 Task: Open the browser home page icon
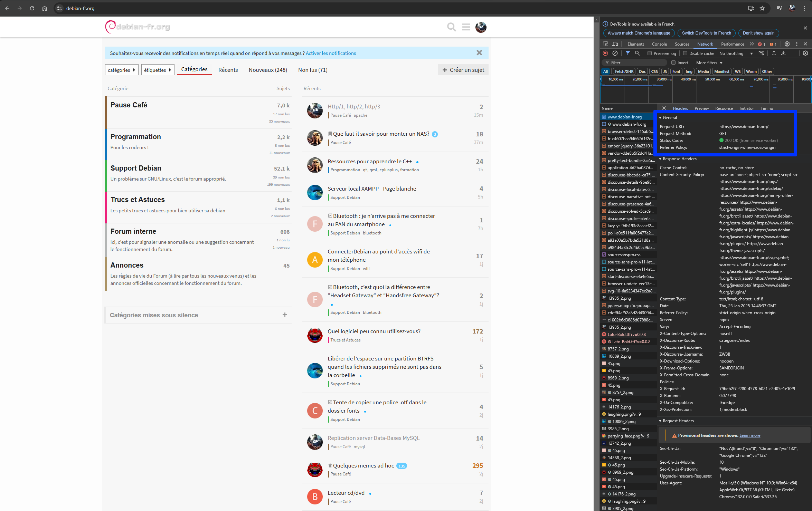point(45,8)
